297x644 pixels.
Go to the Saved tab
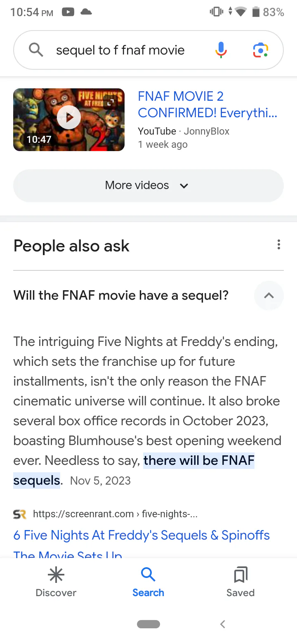point(240,582)
